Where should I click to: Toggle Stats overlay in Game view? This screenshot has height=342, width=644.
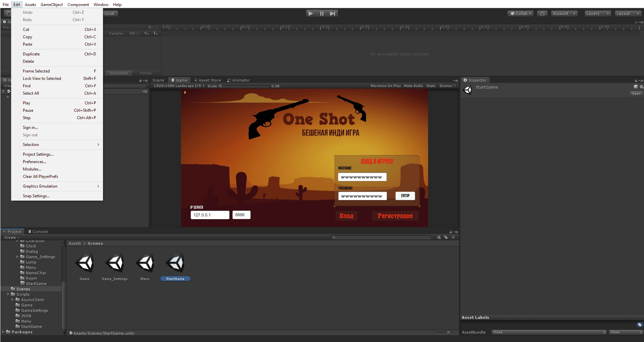point(431,86)
